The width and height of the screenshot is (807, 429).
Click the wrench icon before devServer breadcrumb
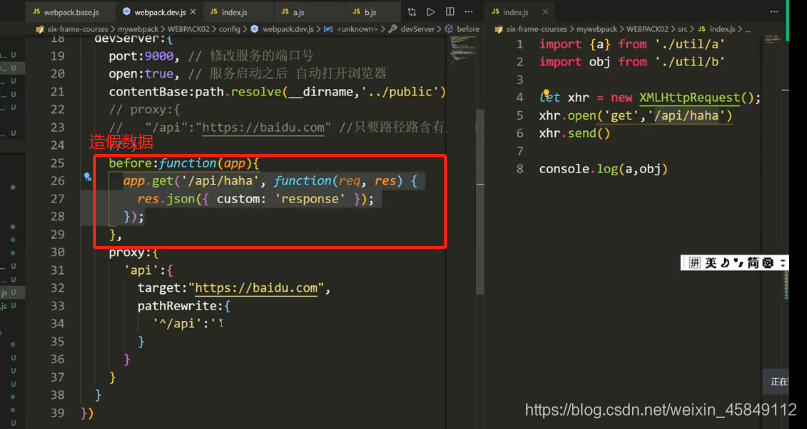pyautogui.click(x=393, y=29)
